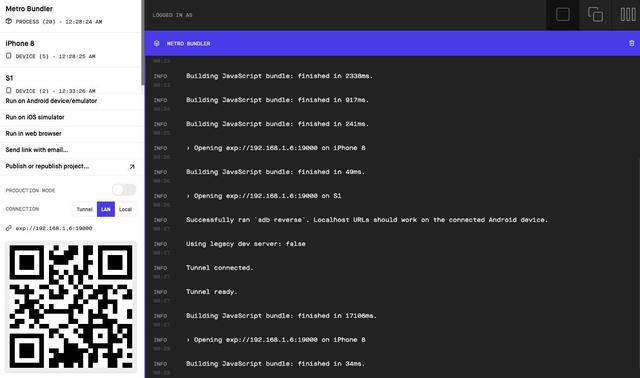Viewport: 640px width, 378px height.
Task: Select the Tunnel connection option
Action: [x=84, y=209]
